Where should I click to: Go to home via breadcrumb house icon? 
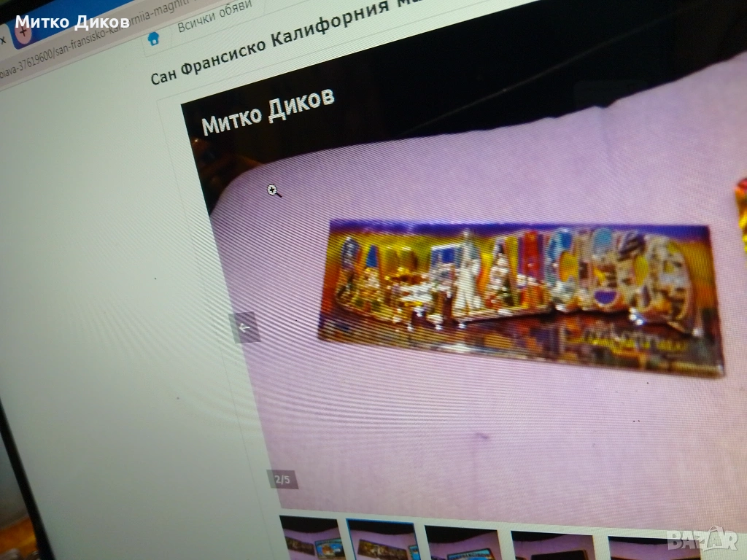tap(154, 39)
